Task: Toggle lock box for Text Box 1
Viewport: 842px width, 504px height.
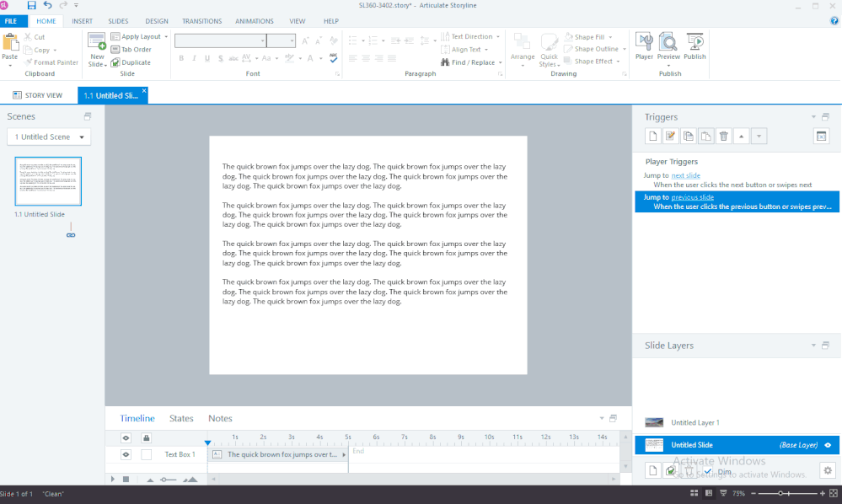Action: [146, 454]
